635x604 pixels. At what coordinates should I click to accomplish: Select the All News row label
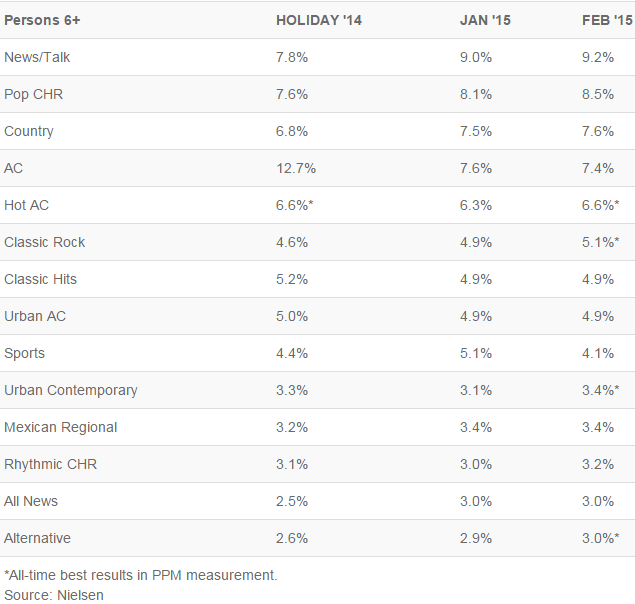click(x=31, y=501)
